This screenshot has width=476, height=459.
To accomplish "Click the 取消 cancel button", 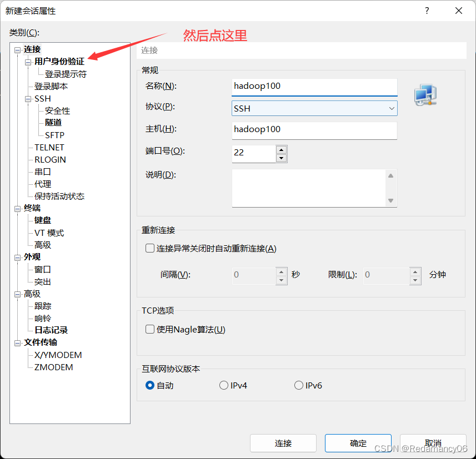I will point(433,443).
